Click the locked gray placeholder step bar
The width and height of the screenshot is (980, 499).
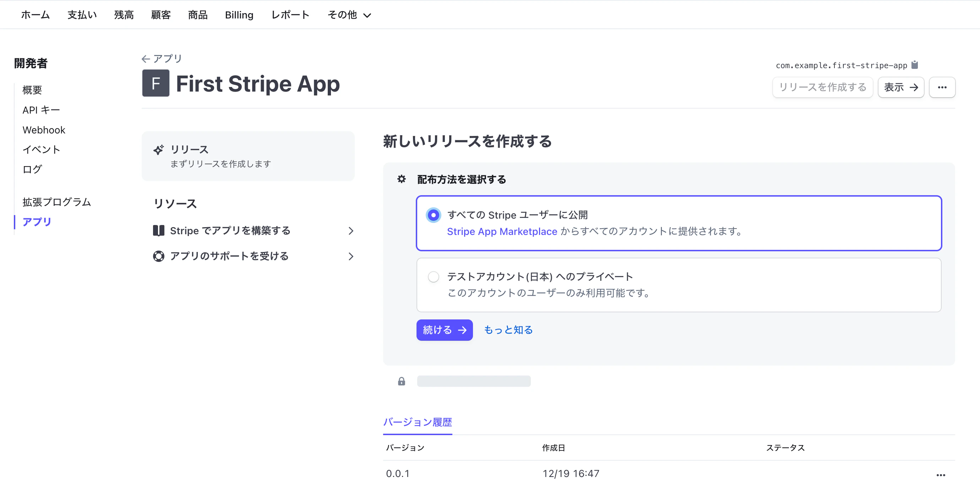(x=474, y=381)
